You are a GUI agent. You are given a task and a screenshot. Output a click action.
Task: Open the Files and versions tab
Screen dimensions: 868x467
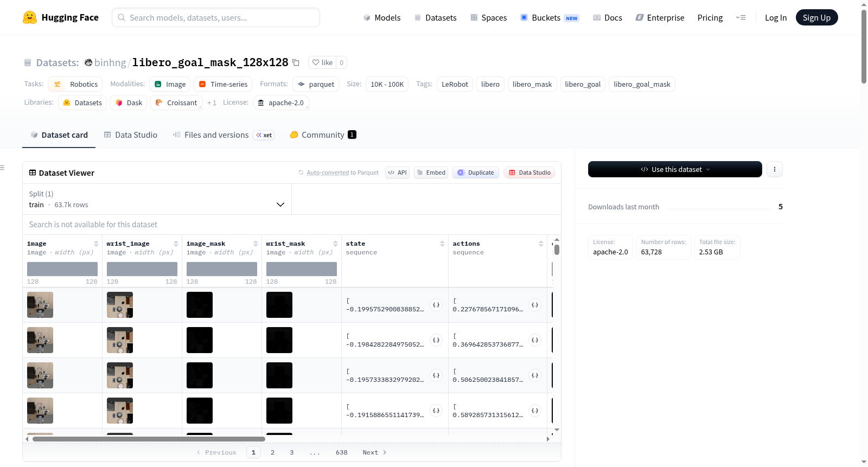224,135
